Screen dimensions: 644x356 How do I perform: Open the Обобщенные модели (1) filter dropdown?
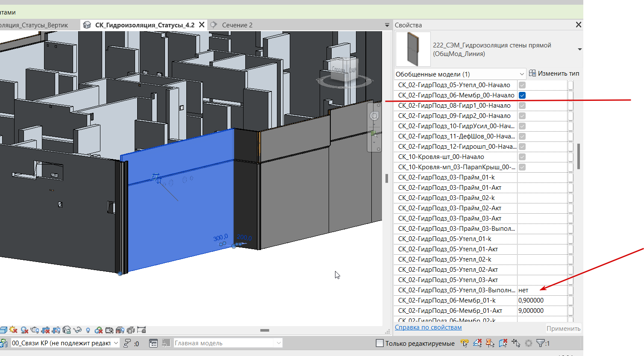click(460, 74)
